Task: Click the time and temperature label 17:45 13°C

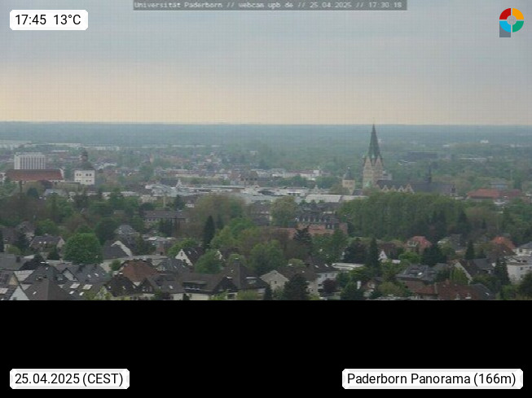Action: [x=49, y=20]
